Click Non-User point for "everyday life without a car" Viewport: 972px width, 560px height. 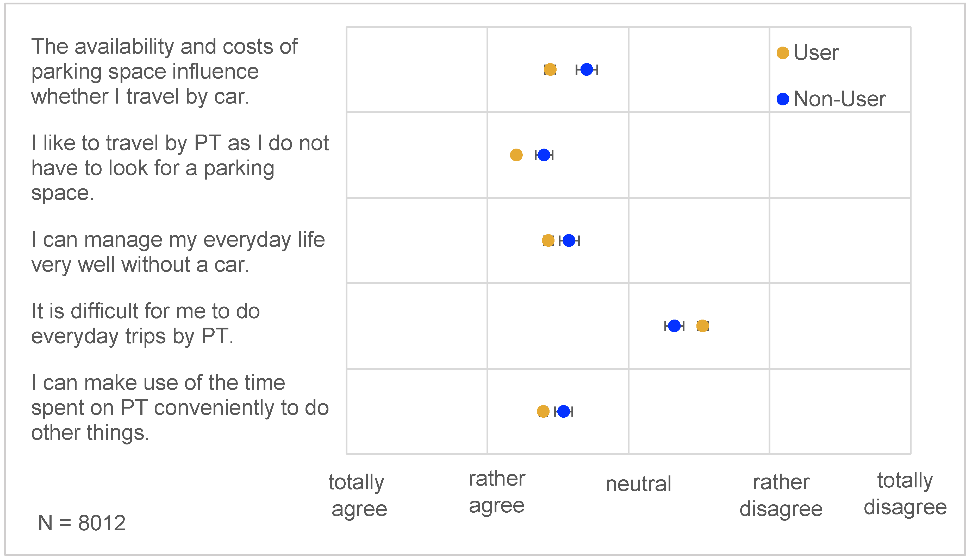(x=569, y=240)
